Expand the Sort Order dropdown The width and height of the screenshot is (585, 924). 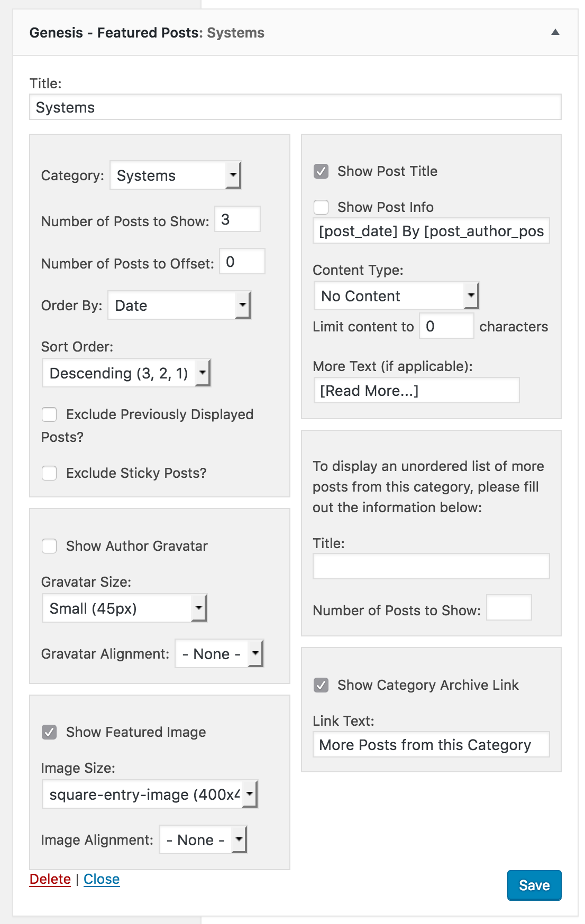click(x=126, y=373)
